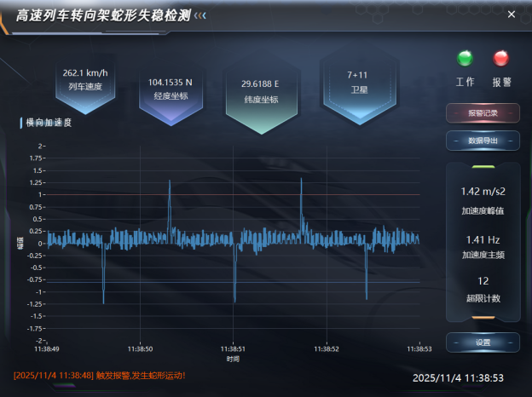Open the 报警记录 alarm records

click(x=483, y=113)
